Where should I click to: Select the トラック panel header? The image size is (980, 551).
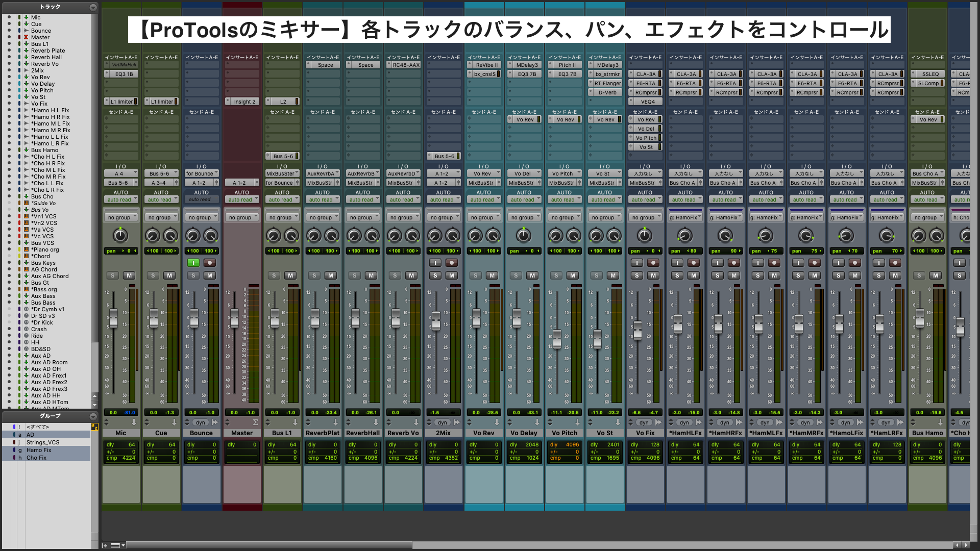pyautogui.click(x=49, y=6)
